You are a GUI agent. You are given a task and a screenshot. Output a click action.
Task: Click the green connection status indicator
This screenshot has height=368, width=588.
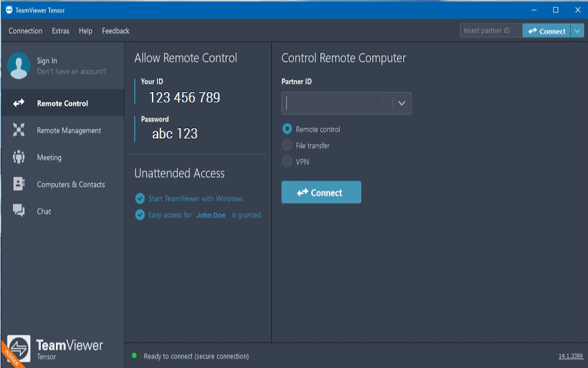[134, 356]
